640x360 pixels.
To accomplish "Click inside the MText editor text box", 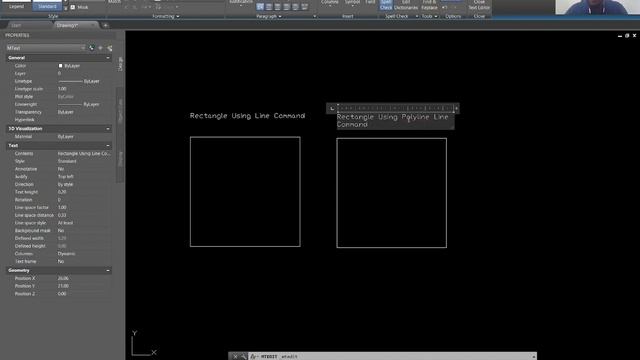I will 395,121.
